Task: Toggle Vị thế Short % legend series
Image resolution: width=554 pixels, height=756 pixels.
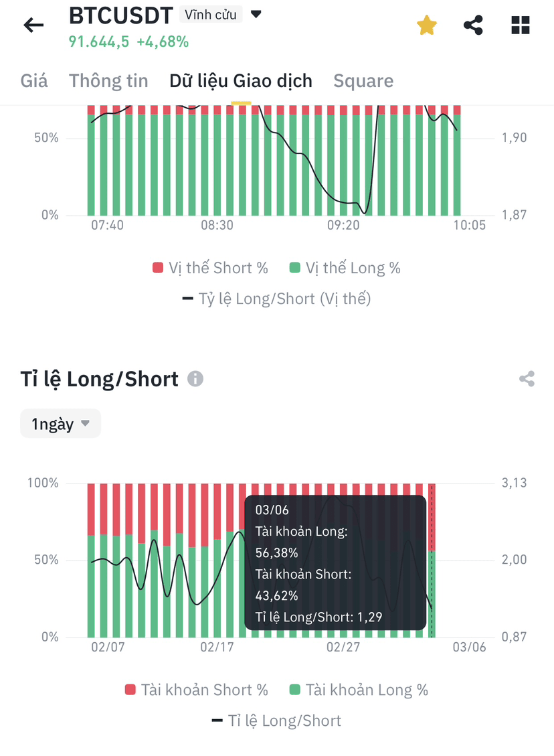Action: pos(211,268)
